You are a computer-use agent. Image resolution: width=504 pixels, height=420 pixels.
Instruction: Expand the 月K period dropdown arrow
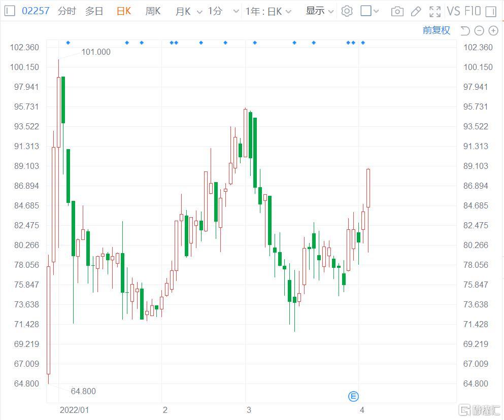(198, 11)
